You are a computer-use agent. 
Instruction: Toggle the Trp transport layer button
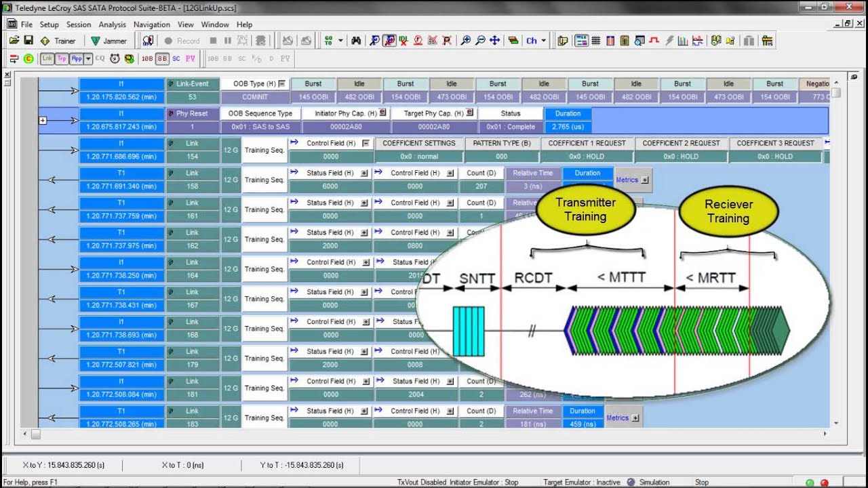(62, 58)
